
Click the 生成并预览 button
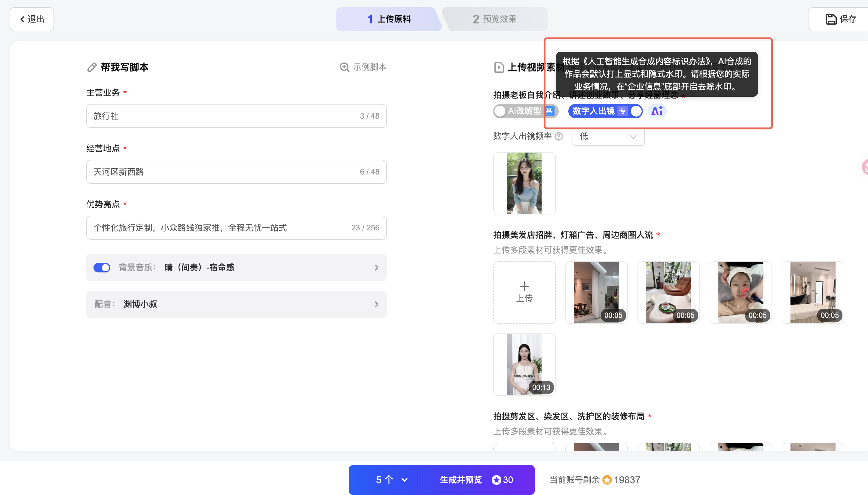[460, 480]
